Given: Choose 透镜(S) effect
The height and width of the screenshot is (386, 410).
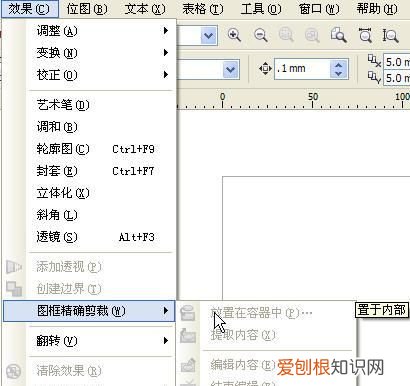Looking at the screenshot, I should [89, 237].
